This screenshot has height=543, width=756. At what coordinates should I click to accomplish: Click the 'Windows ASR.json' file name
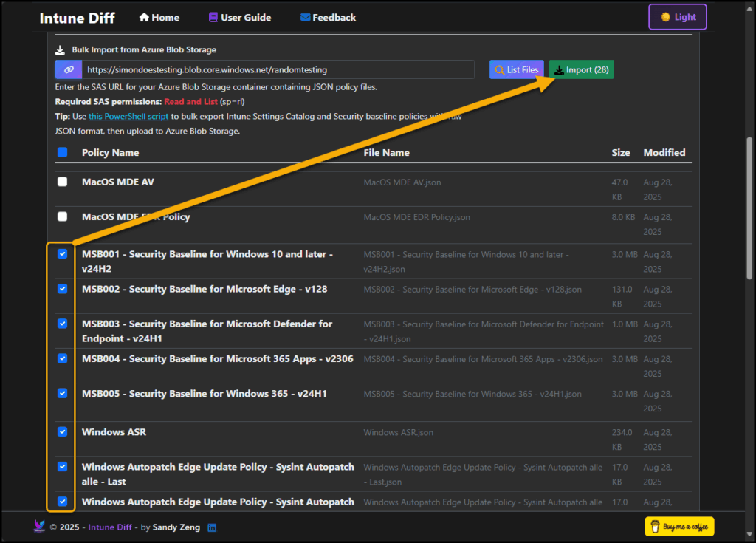click(x=399, y=432)
